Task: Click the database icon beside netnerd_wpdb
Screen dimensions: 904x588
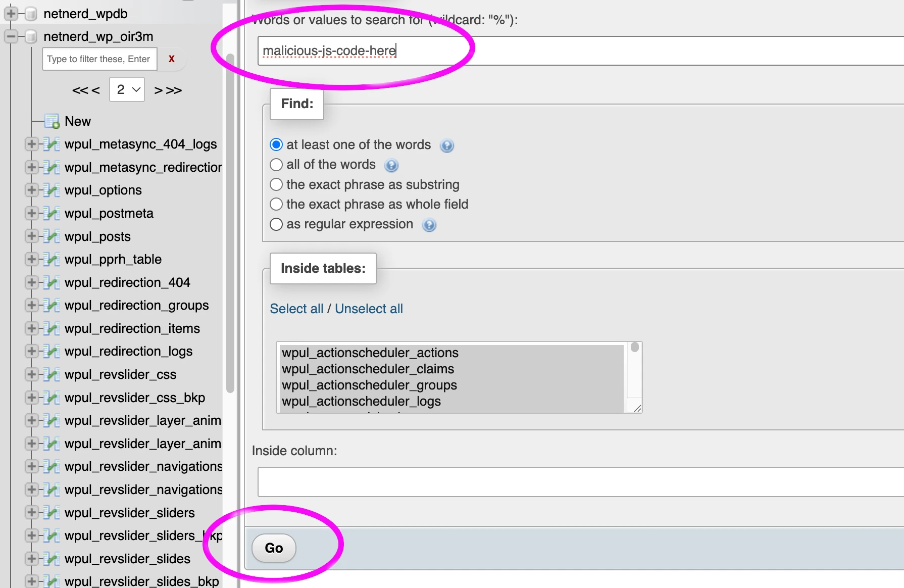Action: pyautogui.click(x=30, y=14)
